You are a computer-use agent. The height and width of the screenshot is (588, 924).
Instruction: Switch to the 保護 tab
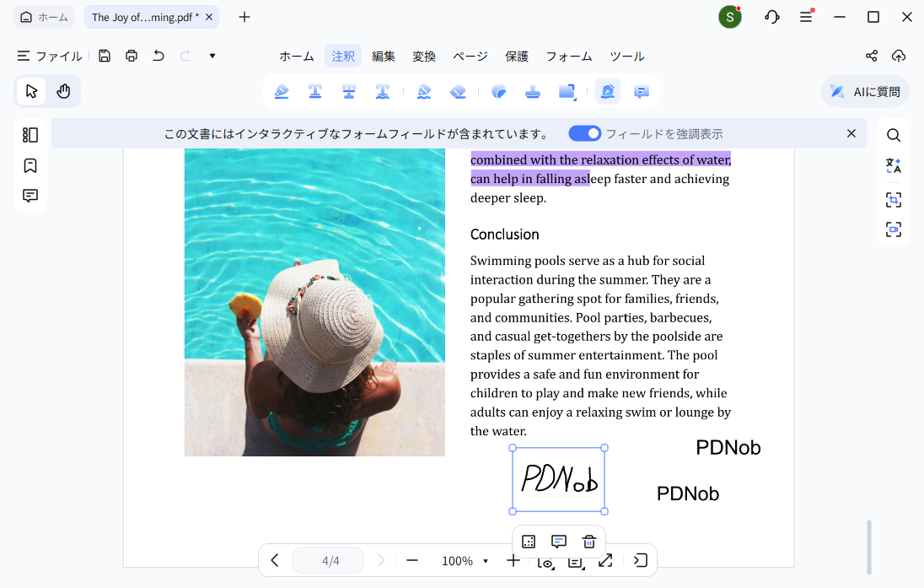pos(517,56)
